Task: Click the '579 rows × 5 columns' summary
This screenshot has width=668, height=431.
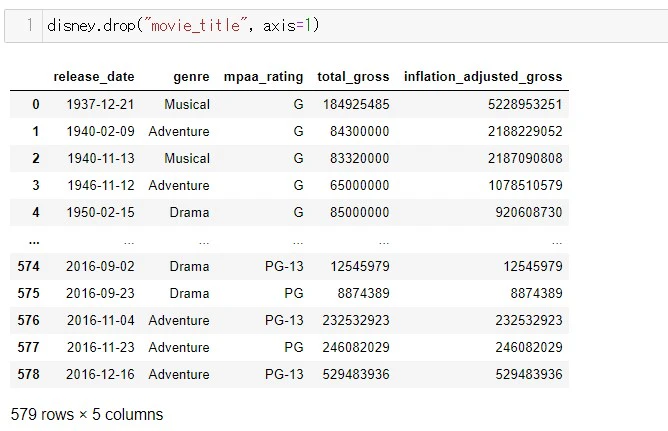Action: coord(87,414)
